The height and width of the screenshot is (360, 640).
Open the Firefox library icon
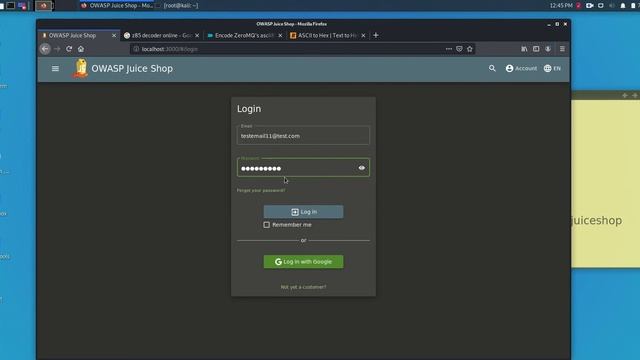524,49
